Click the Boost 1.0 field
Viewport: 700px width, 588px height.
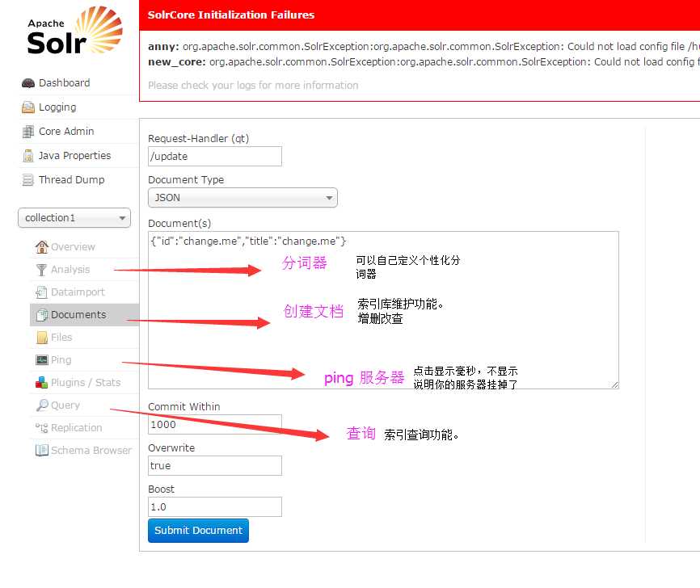[215, 506]
